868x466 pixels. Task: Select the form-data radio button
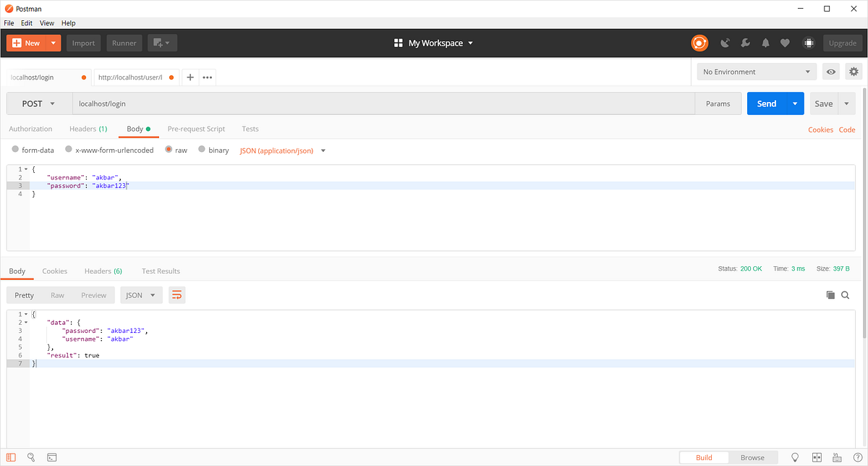coord(16,150)
